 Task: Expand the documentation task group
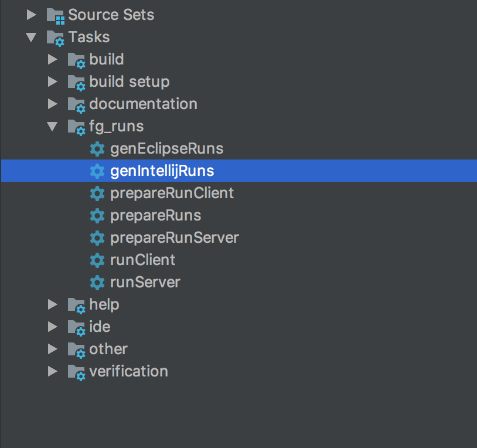[52, 104]
